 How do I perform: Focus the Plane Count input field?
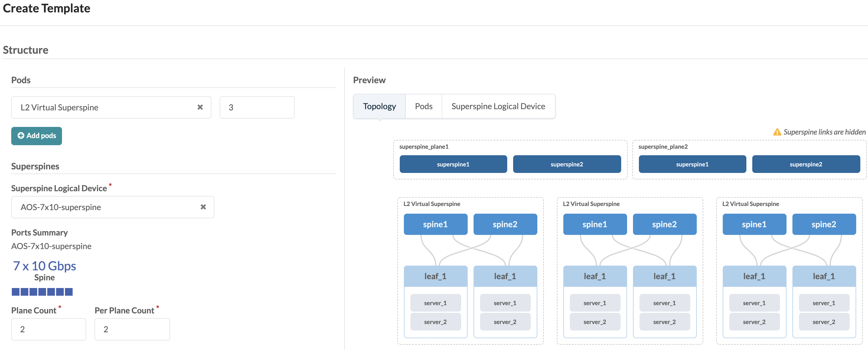pyautogui.click(x=48, y=329)
